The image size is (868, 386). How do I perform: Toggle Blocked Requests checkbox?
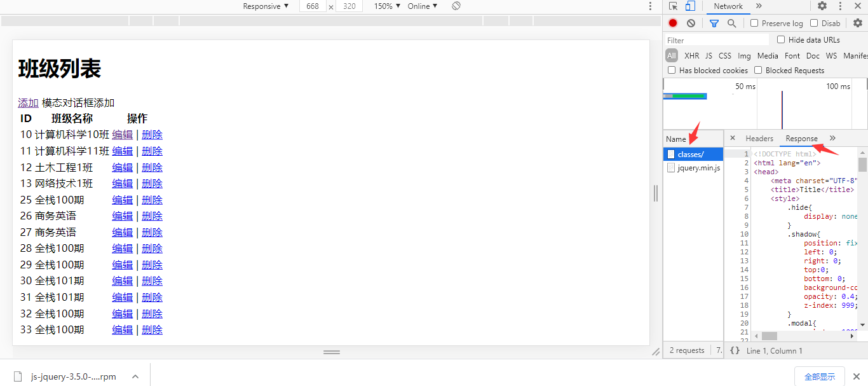pyautogui.click(x=758, y=70)
